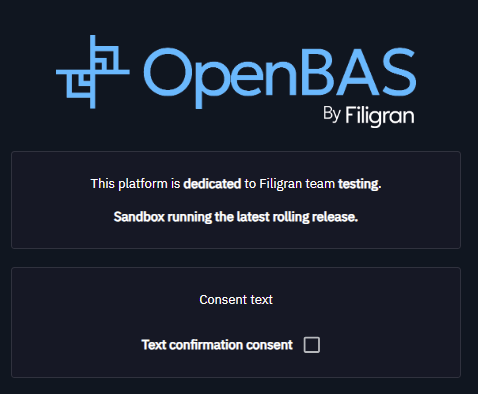
Task: Click the word "Sandbox" in the bold line
Action: click(139, 217)
